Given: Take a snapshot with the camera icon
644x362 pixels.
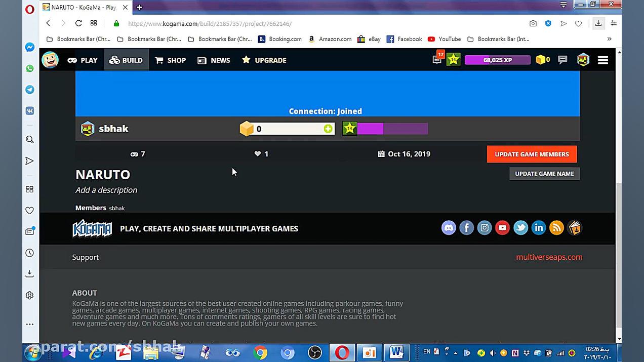Looking at the screenshot, I should point(533,23).
